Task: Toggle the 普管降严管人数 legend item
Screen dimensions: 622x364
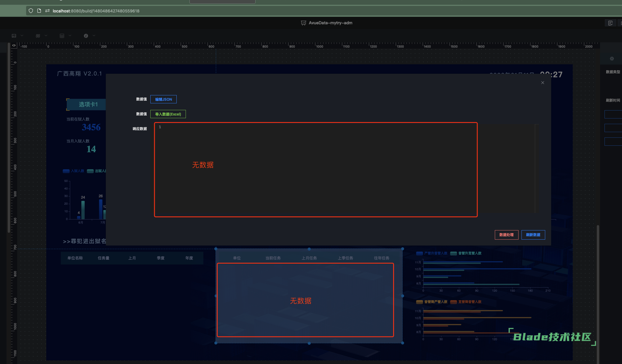Action: click(x=432, y=302)
